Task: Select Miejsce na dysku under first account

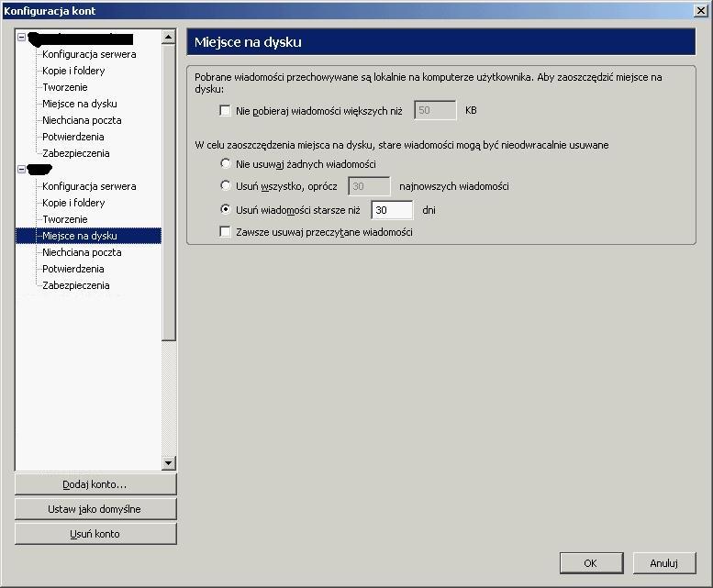Action: 80,104
